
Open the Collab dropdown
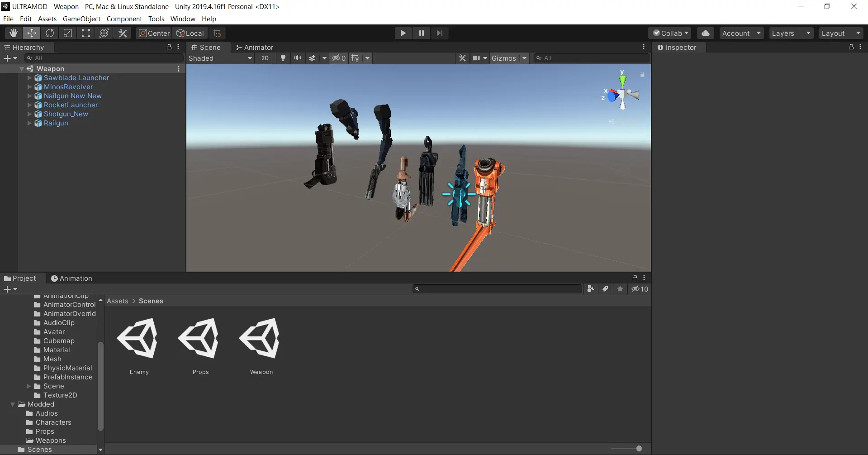[x=671, y=33]
